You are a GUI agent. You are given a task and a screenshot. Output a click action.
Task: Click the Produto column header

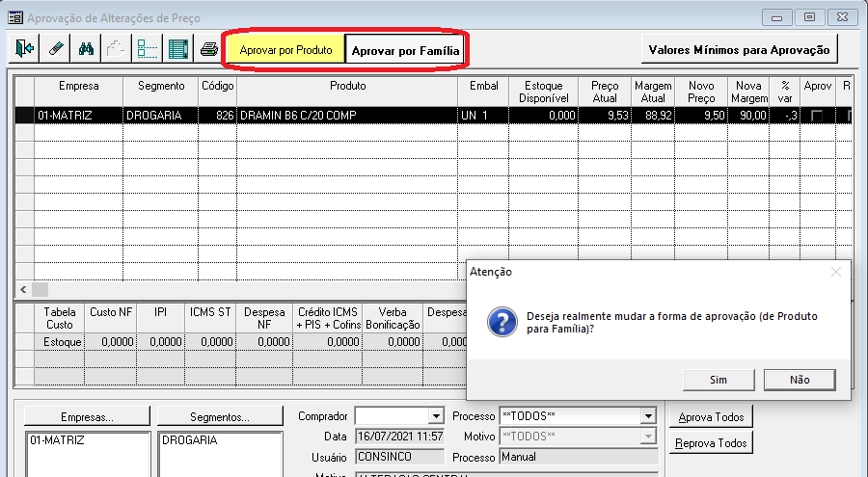pos(347,92)
